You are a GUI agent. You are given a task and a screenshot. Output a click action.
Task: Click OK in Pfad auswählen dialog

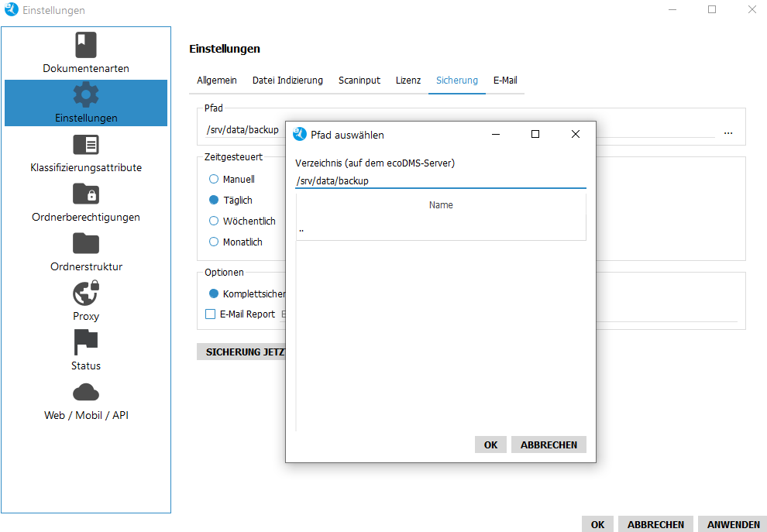point(490,444)
